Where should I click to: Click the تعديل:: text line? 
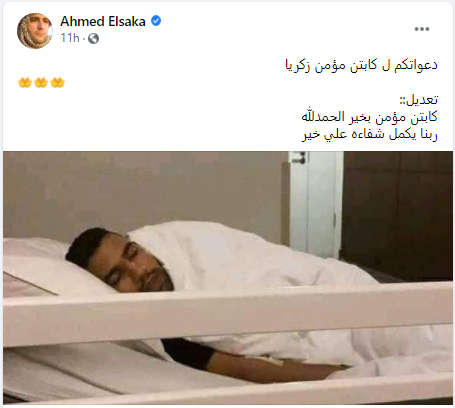(419, 100)
